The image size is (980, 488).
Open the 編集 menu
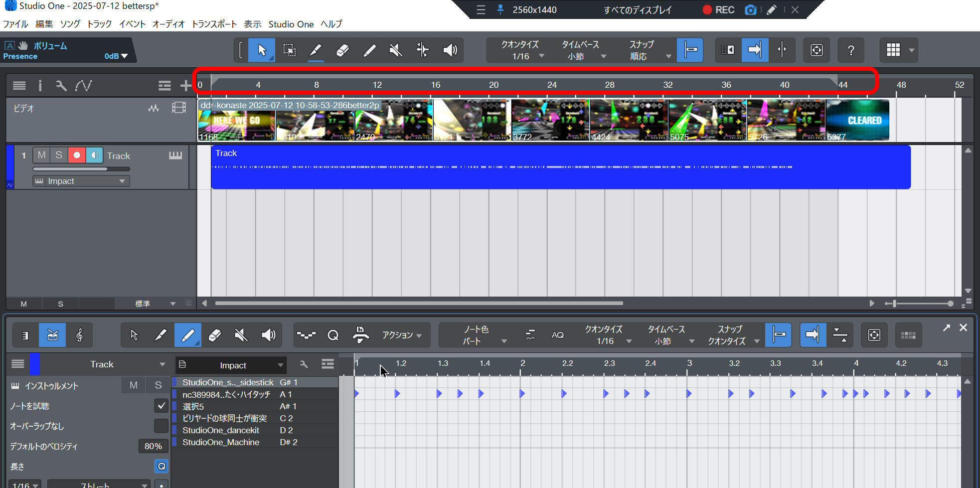(x=44, y=24)
